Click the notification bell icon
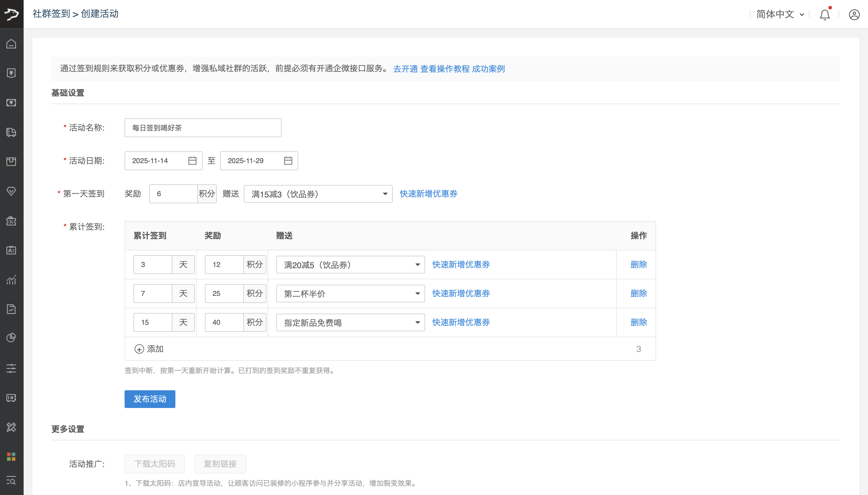This screenshot has height=495, width=868. pos(824,15)
